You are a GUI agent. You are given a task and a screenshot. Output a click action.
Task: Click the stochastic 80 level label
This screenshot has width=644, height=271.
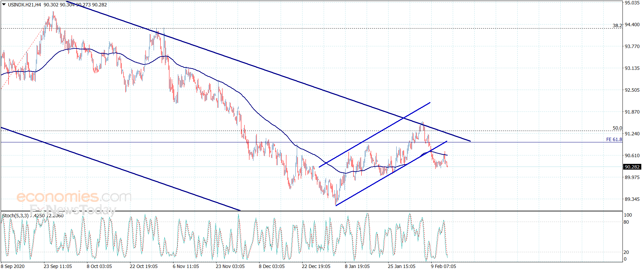click(626, 222)
